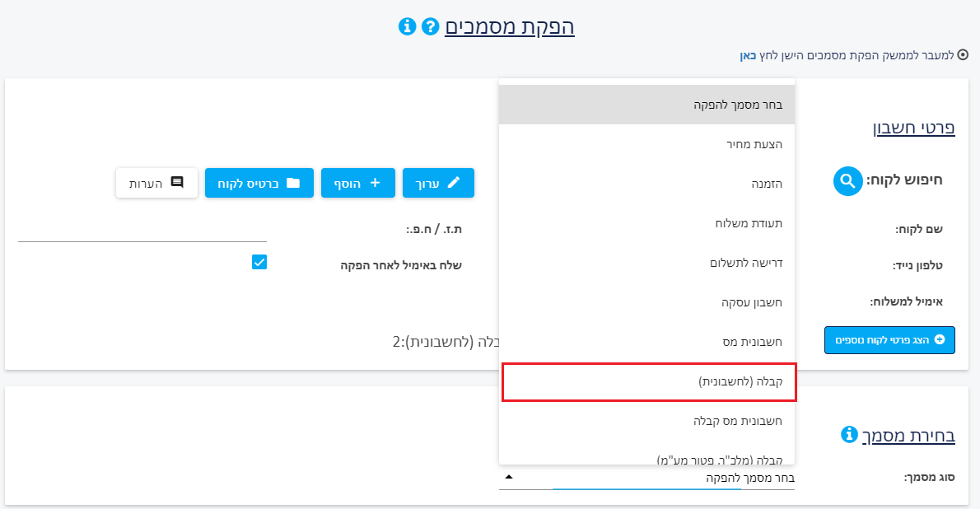Click the הוסף plus button

(x=358, y=183)
